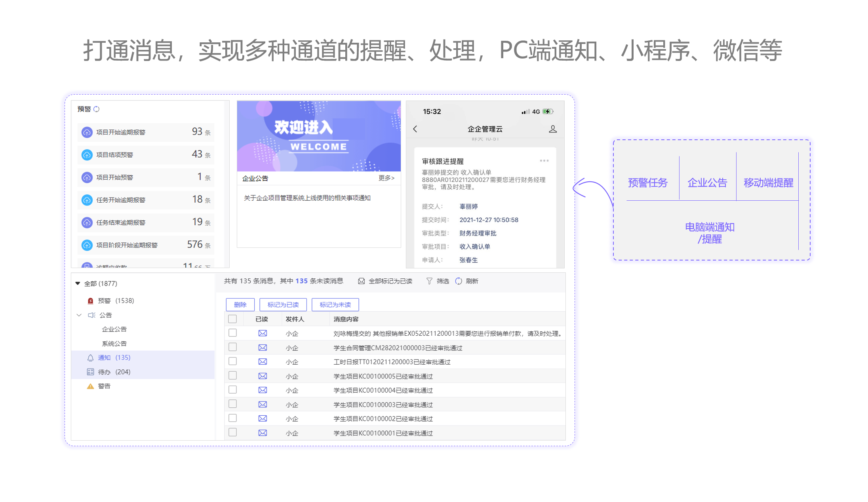Click the 标记为已读 button
Image resolution: width=868 pixels, height=502 pixels.
pyautogui.click(x=283, y=305)
